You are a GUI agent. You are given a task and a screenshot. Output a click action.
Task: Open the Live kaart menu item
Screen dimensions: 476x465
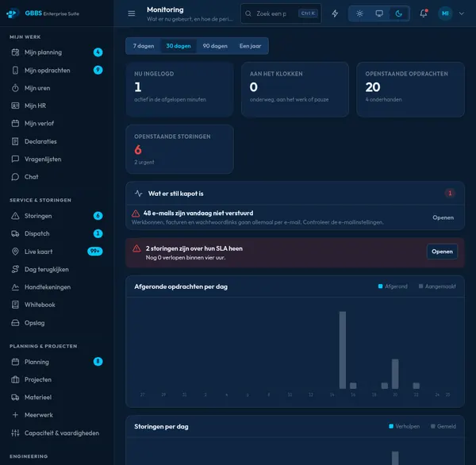57,252
